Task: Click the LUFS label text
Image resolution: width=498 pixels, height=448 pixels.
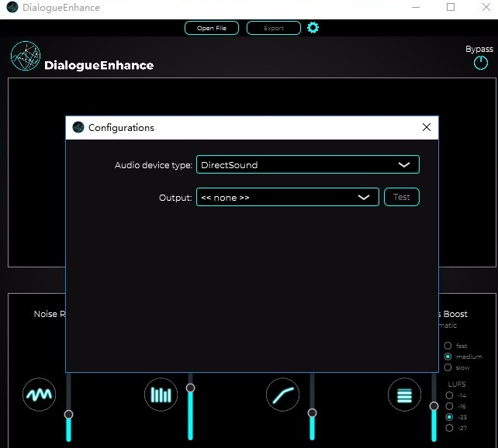Action: pyautogui.click(x=457, y=384)
